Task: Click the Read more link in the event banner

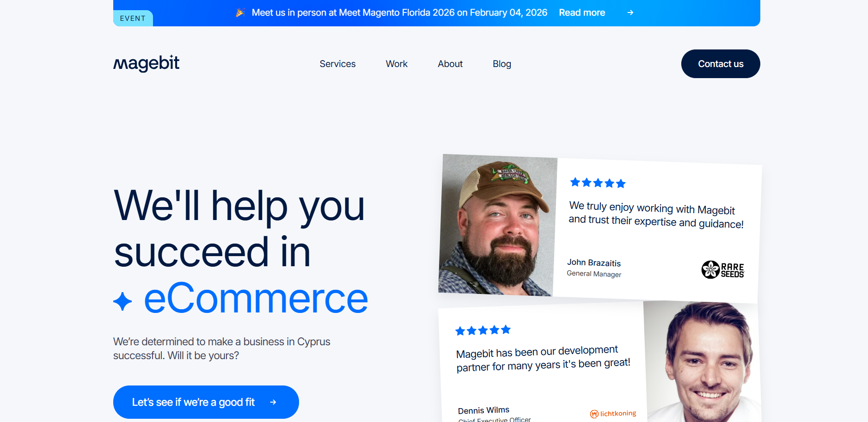Action: tap(582, 12)
